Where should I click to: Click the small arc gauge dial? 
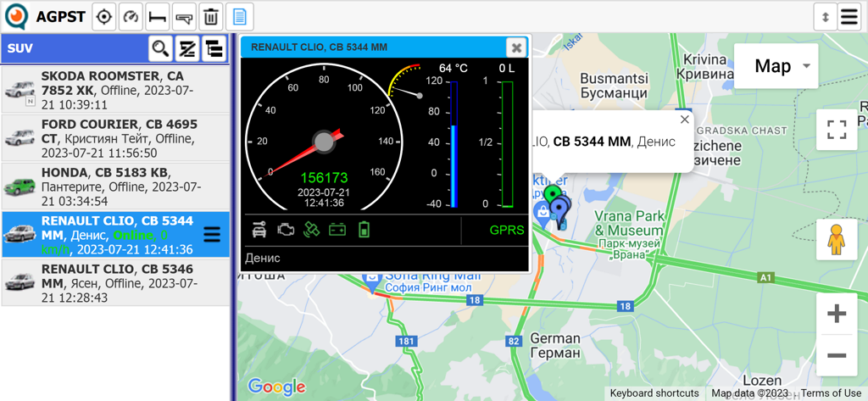406,81
